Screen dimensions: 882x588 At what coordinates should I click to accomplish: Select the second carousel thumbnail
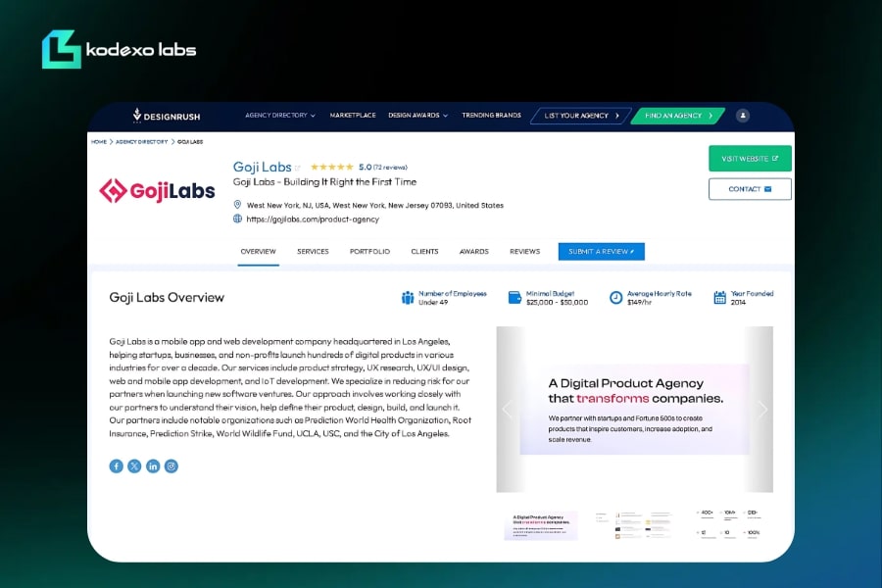click(634, 525)
